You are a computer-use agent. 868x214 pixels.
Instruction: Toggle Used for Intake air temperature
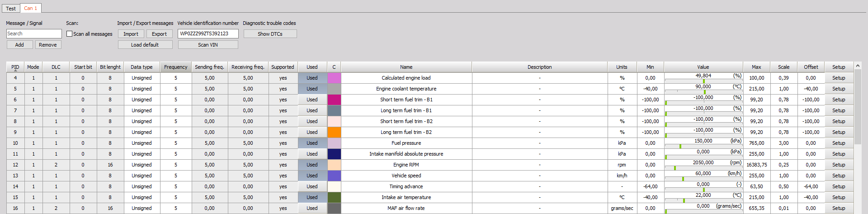click(312, 197)
